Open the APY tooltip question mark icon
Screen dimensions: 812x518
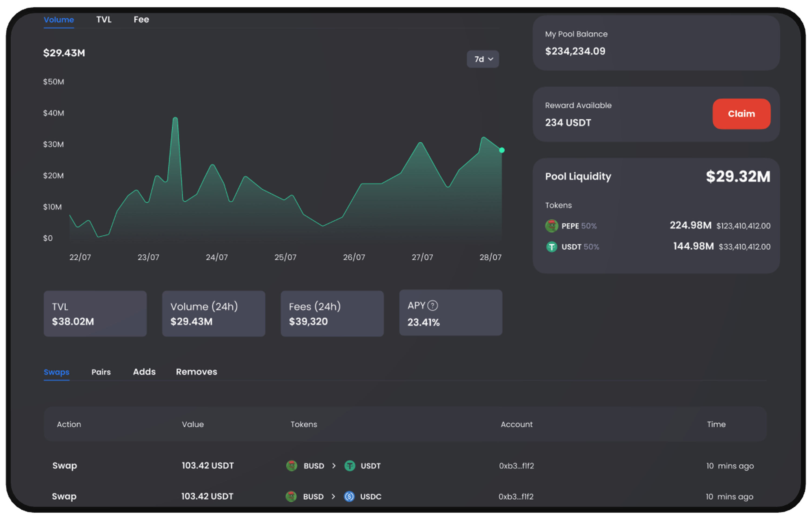(433, 305)
